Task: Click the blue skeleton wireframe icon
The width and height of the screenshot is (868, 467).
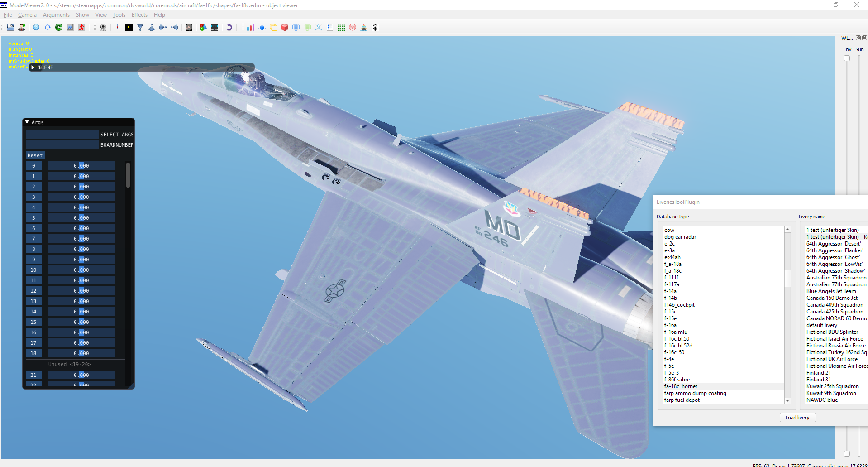Action: (x=319, y=27)
